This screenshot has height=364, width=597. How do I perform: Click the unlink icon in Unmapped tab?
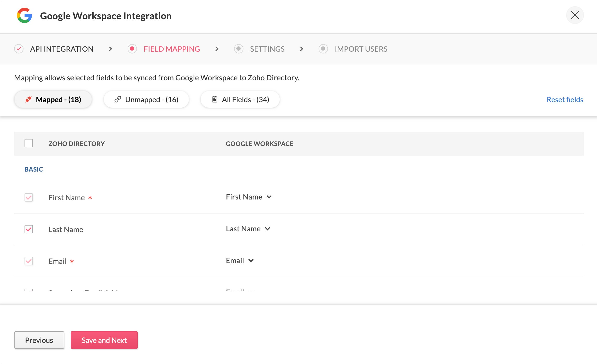(x=118, y=99)
